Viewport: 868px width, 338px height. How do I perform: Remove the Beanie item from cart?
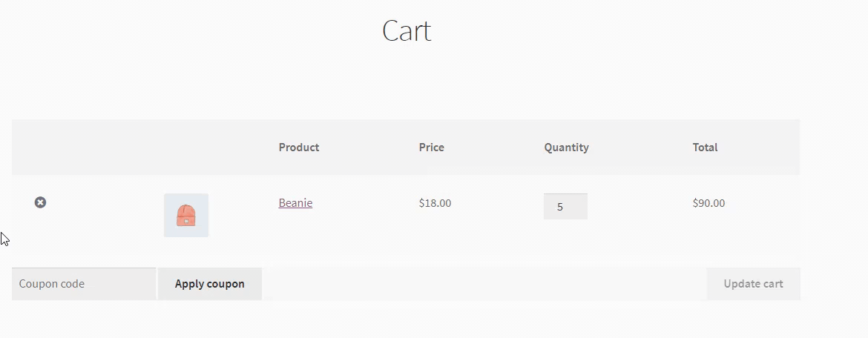(40, 202)
